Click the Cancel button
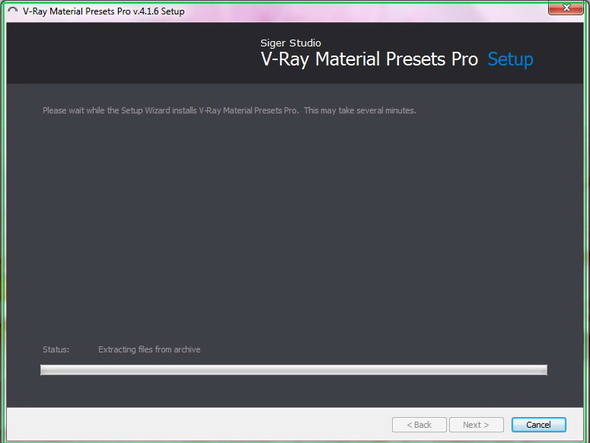Image resolution: width=590 pixels, height=443 pixels. pyautogui.click(x=538, y=425)
